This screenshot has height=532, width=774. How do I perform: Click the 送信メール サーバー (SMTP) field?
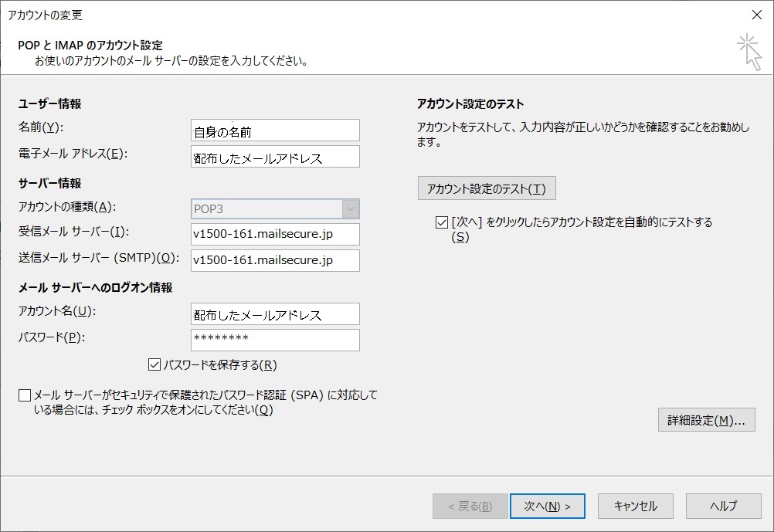click(x=275, y=260)
